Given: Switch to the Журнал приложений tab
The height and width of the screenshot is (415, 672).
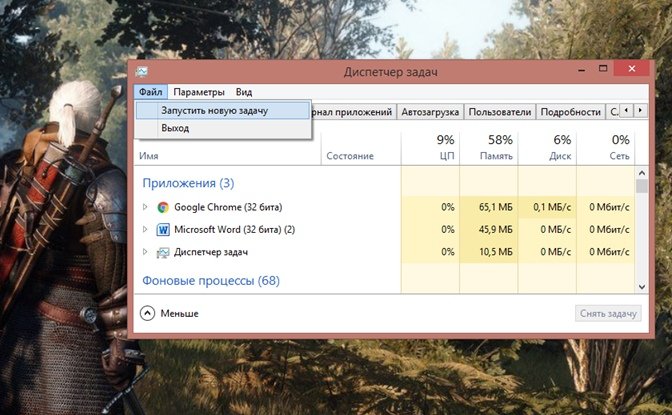Looking at the screenshot, I should coord(353,112).
